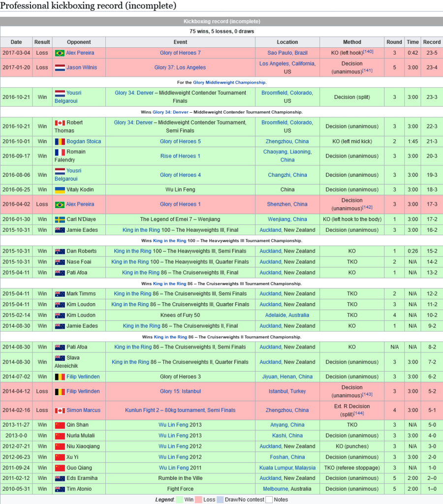The height and width of the screenshot is (504, 443).
Task: Click the China flag beside Qin Shan
Action: click(x=60, y=425)
